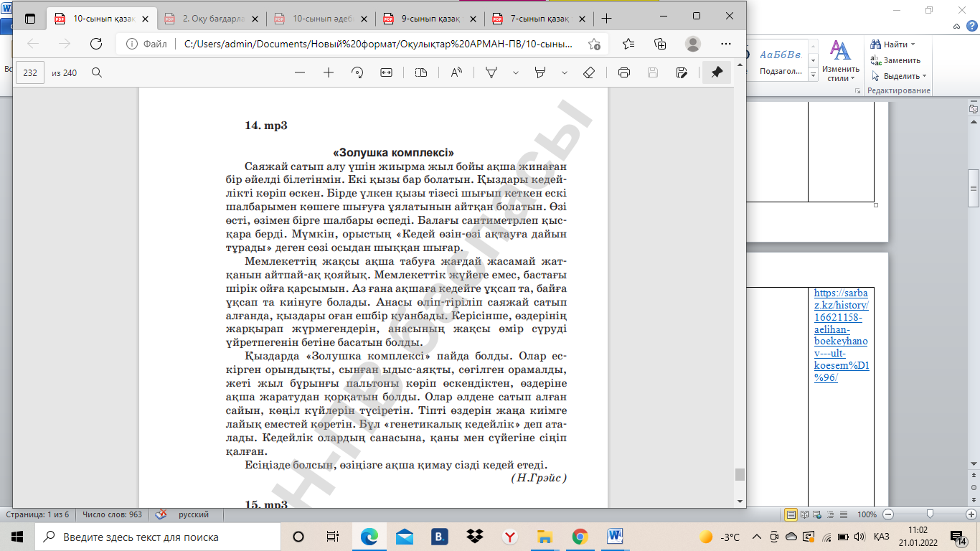Switch Word to Full Screen Reading view
Screen dimensions: 980x551
tap(805, 514)
